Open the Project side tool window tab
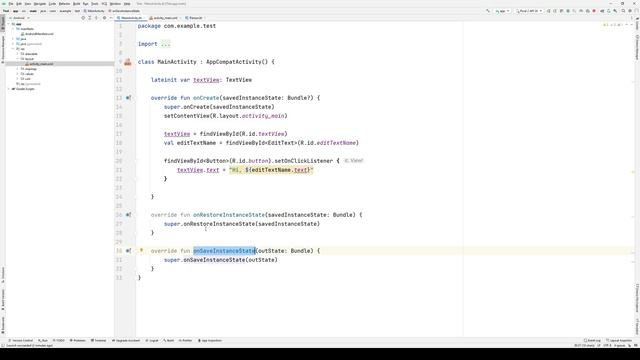Image resolution: width=640 pixels, height=360 pixels. pyautogui.click(x=2, y=22)
